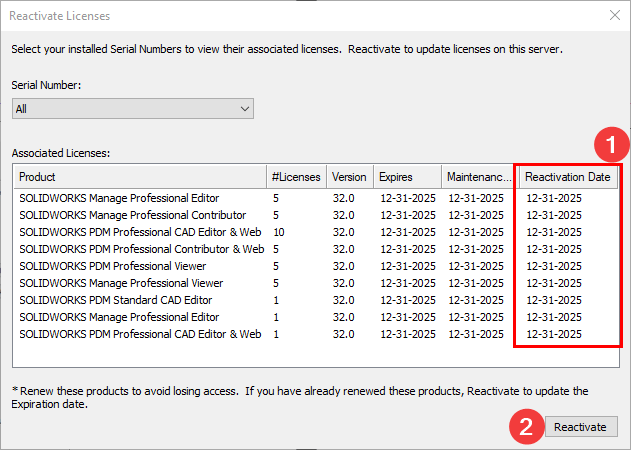Click the Reactivate Licenses window title
Image resolution: width=631 pixels, height=450 pixels.
pyautogui.click(x=60, y=16)
